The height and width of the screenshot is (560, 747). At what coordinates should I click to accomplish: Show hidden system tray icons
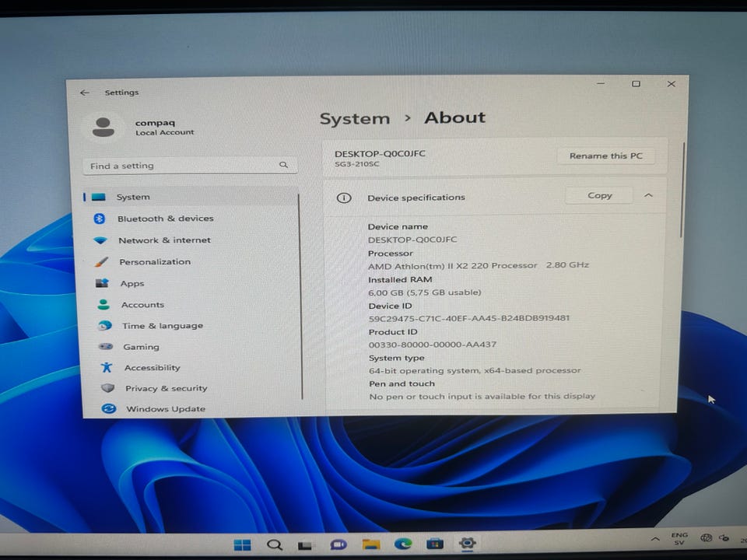(655, 540)
